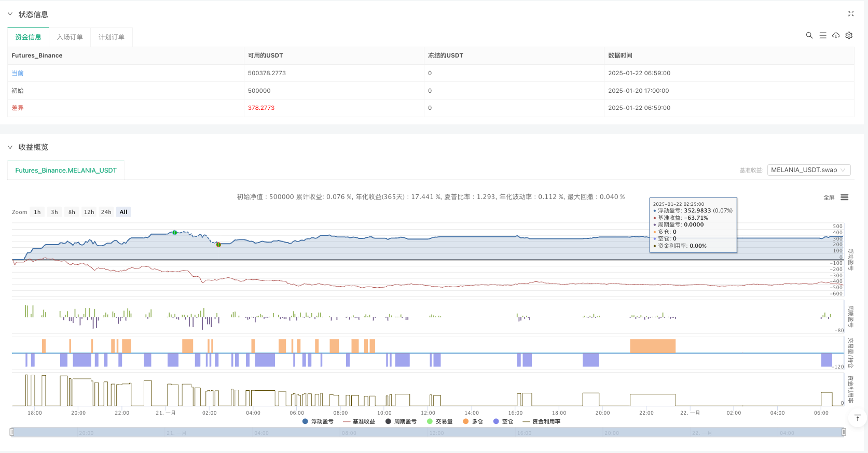This screenshot has height=453, width=868.
Task: Open the list view menu icon
Action: point(822,35)
